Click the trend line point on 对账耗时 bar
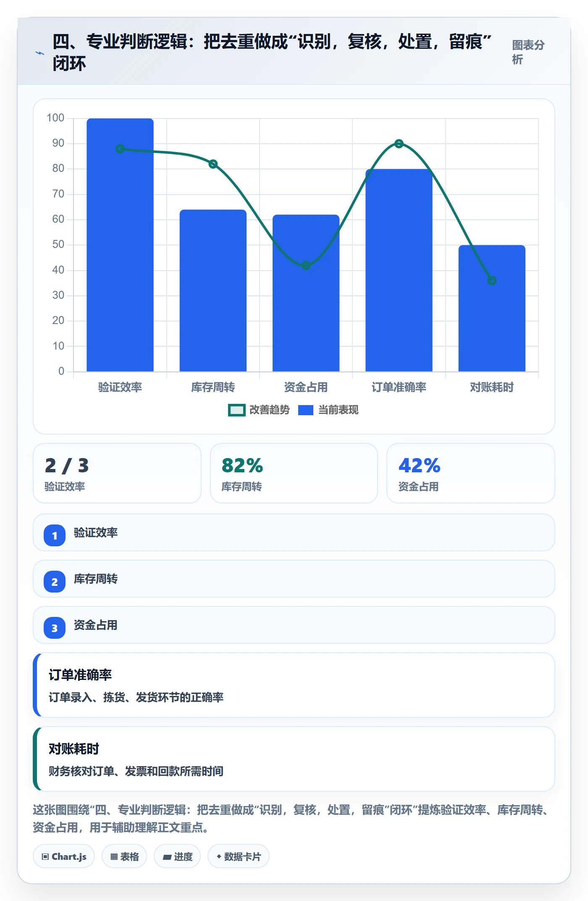Viewport: 588px width, 901px height. coord(492,280)
